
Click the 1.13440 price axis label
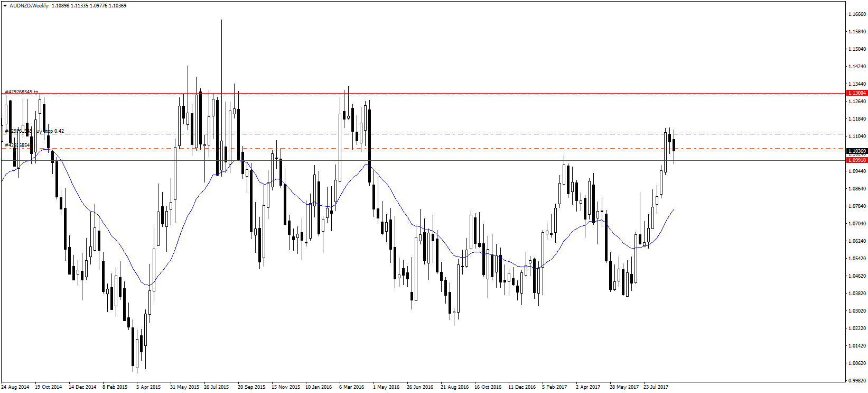[x=856, y=84]
